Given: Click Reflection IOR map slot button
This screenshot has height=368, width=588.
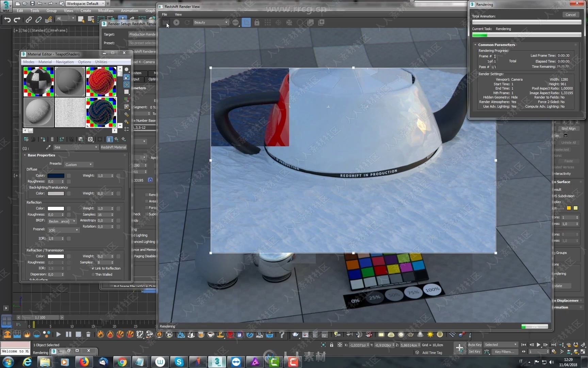Looking at the screenshot, I should (x=69, y=239).
